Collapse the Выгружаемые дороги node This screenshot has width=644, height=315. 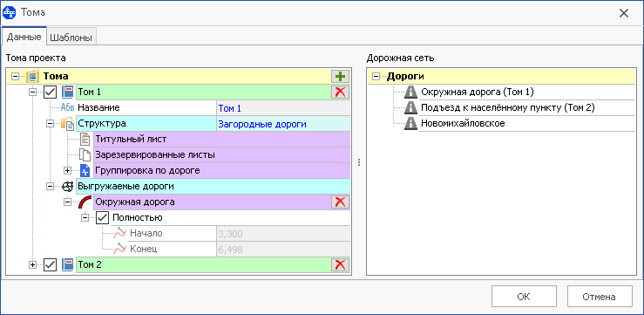(x=50, y=186)
